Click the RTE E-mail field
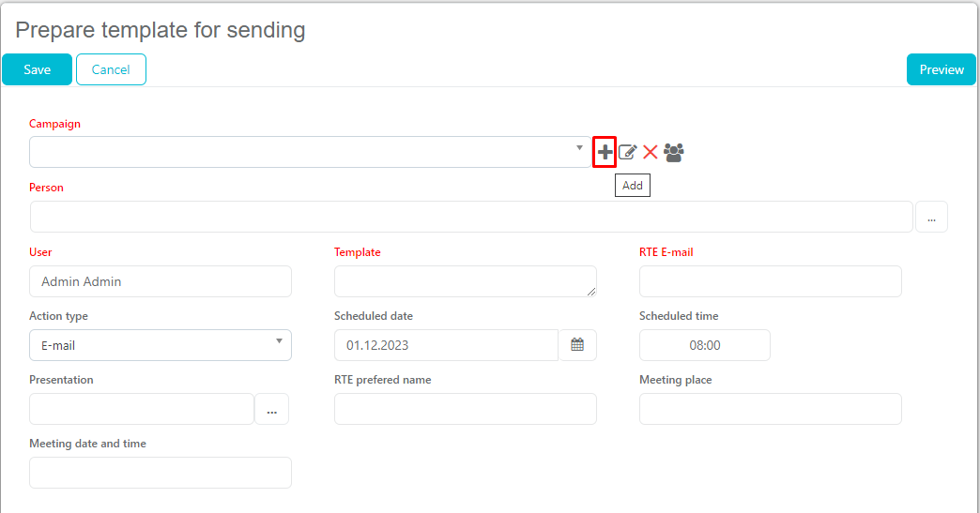This screenshot has width=980, height=513. coord(770,281)
